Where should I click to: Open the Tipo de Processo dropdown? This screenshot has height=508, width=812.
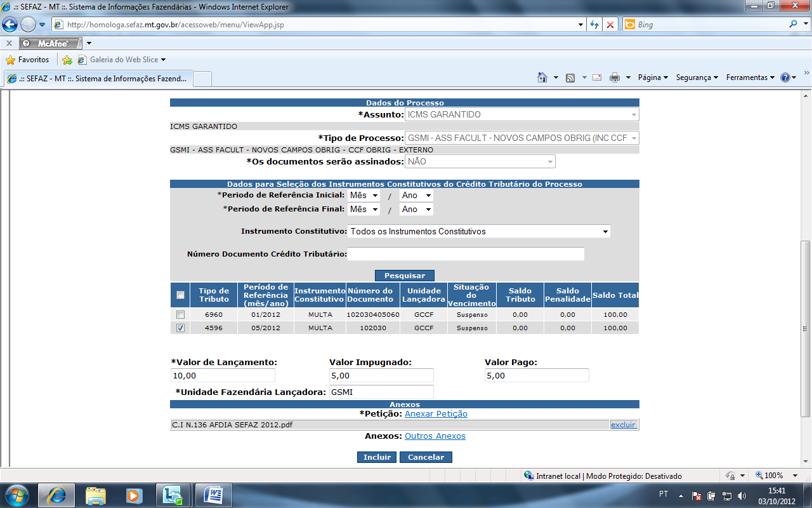click(521, 138)
